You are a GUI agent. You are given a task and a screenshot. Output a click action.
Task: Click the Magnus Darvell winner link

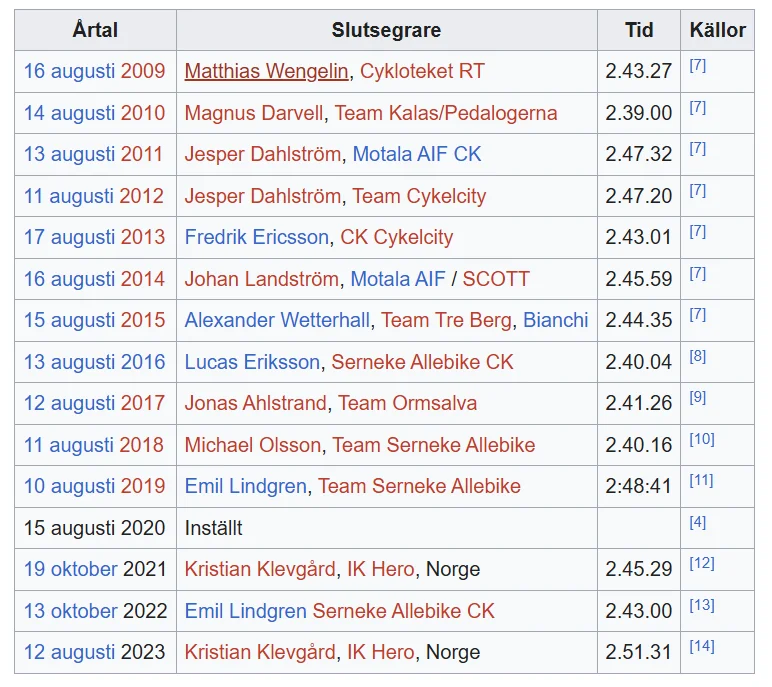[254, 113]
